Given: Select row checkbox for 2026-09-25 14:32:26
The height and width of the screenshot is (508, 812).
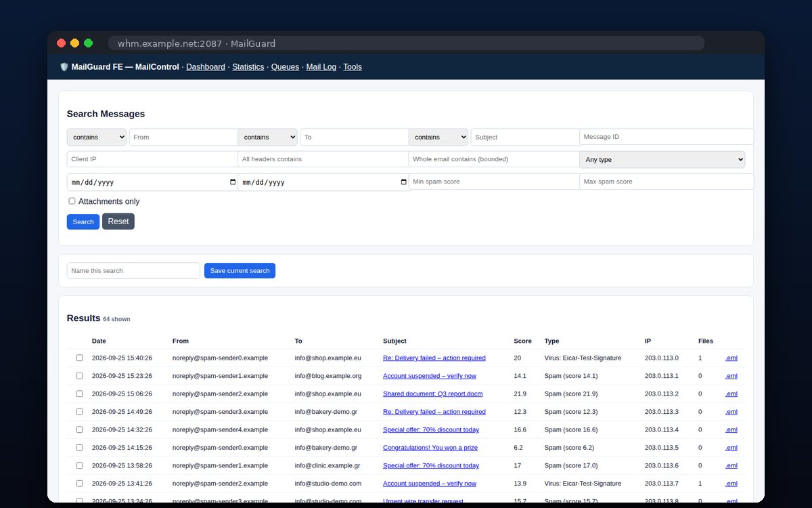Looking at the screenshot, I should [79, 429].
